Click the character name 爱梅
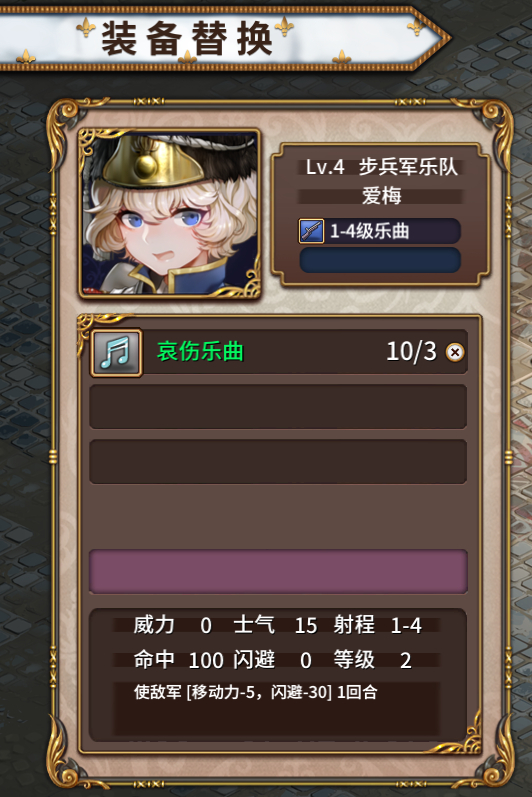The height and width of the screenshot is (797, 532). click(x=382, y=195)
